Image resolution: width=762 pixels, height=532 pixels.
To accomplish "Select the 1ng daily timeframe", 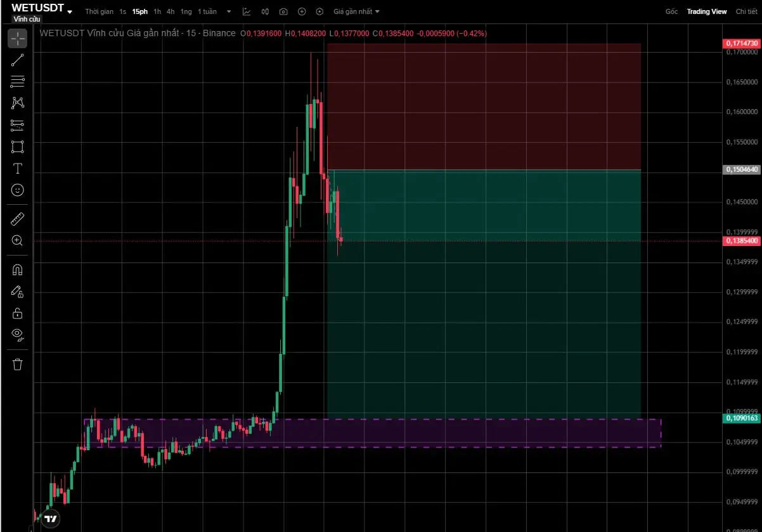I will [x=186, y=11].
